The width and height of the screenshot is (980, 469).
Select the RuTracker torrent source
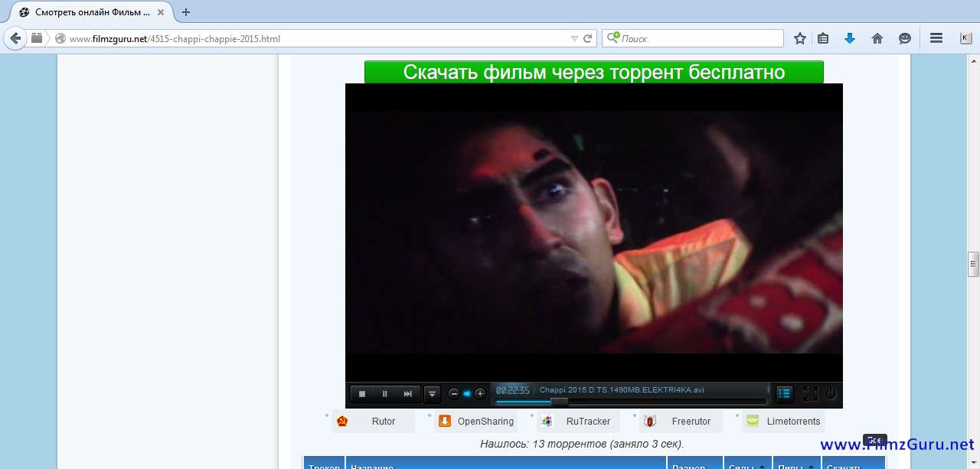point(588,422)
